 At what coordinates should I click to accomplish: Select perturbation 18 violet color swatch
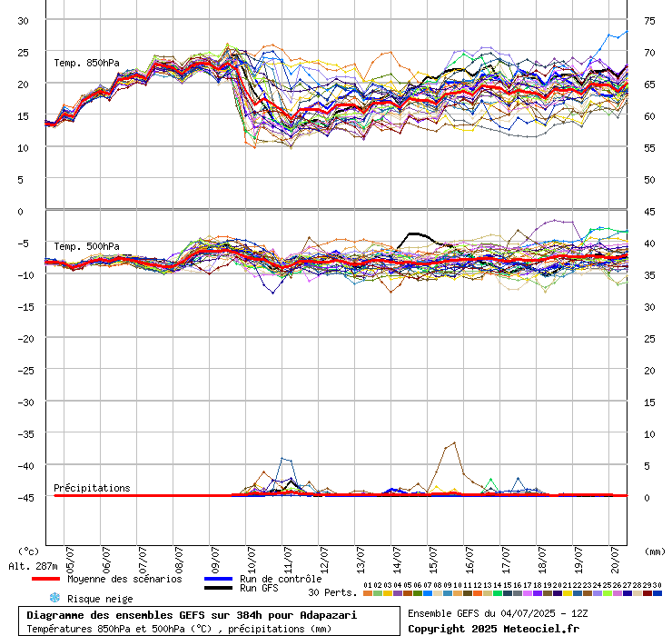[538, 593]
